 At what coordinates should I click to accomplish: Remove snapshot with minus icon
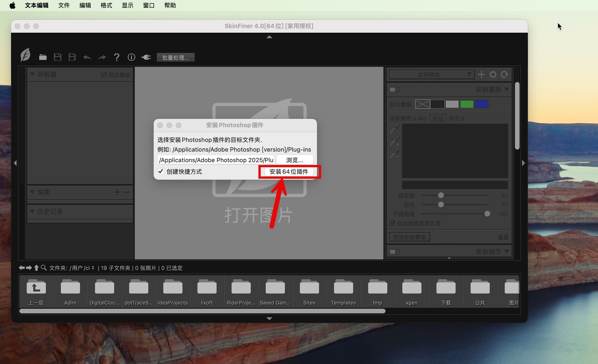click(x=126, y=192)
